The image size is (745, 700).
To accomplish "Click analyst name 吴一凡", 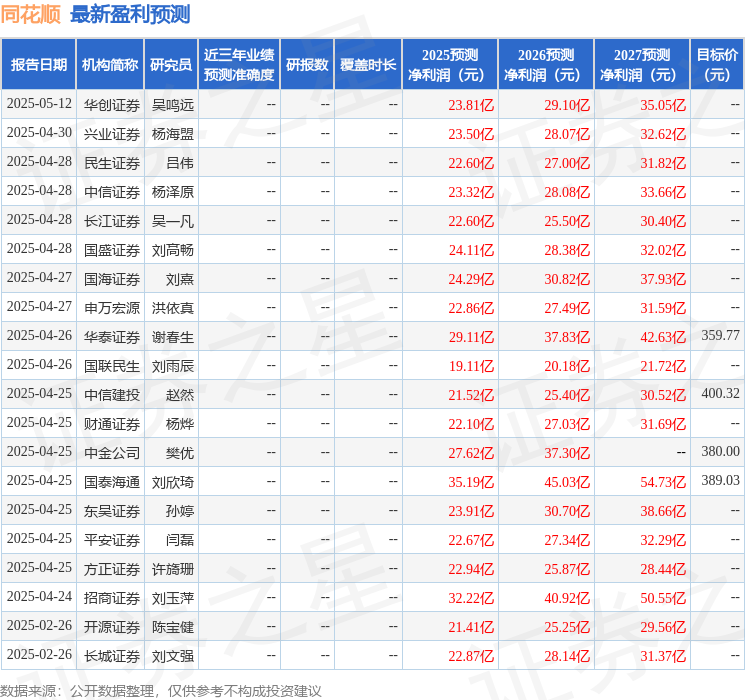I will click(x=172, y=221).
